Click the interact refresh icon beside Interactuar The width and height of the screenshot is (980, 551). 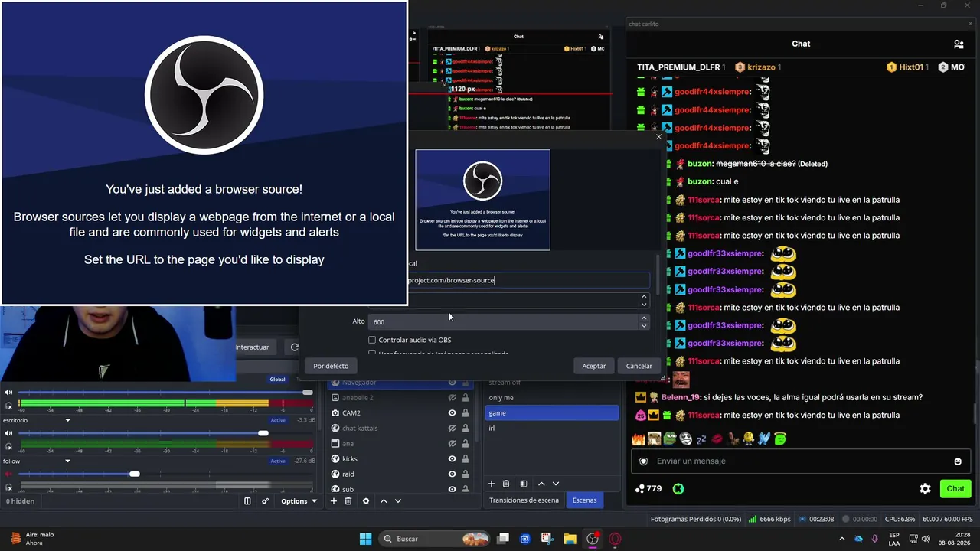point(294,347)
